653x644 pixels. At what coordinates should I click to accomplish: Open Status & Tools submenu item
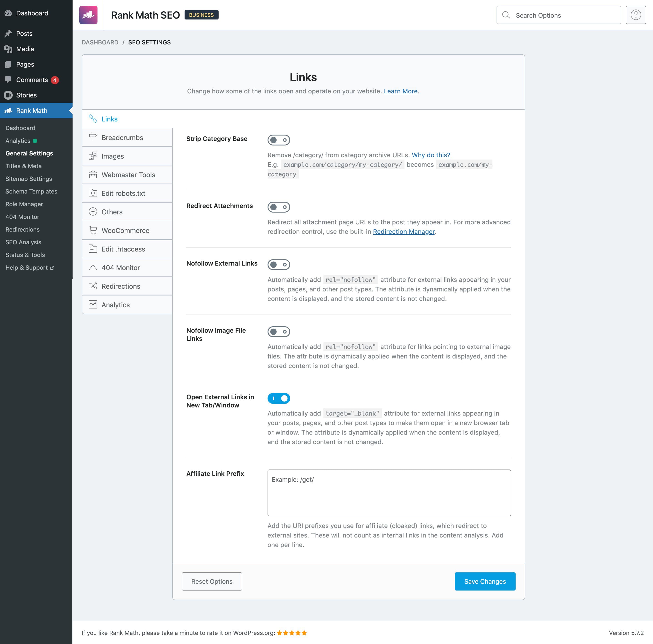25,255
